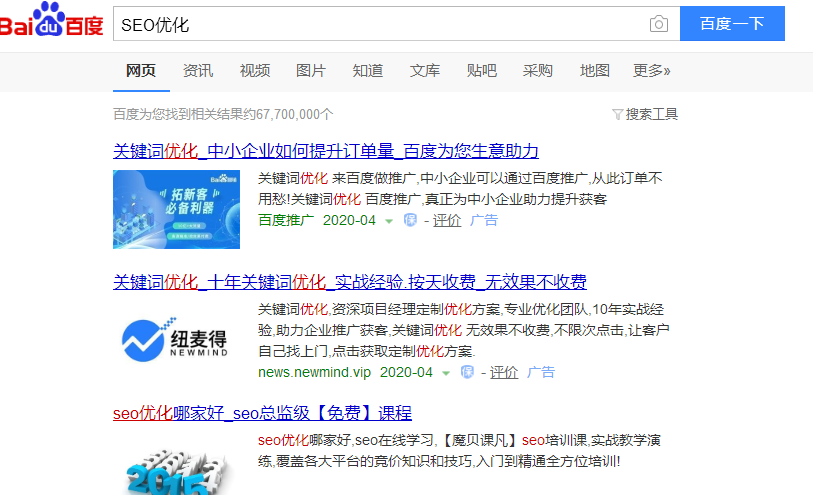This screenshot has height=495, width=813.
Task: Click the result count text 67,700,000个
Action: (295, 114)
